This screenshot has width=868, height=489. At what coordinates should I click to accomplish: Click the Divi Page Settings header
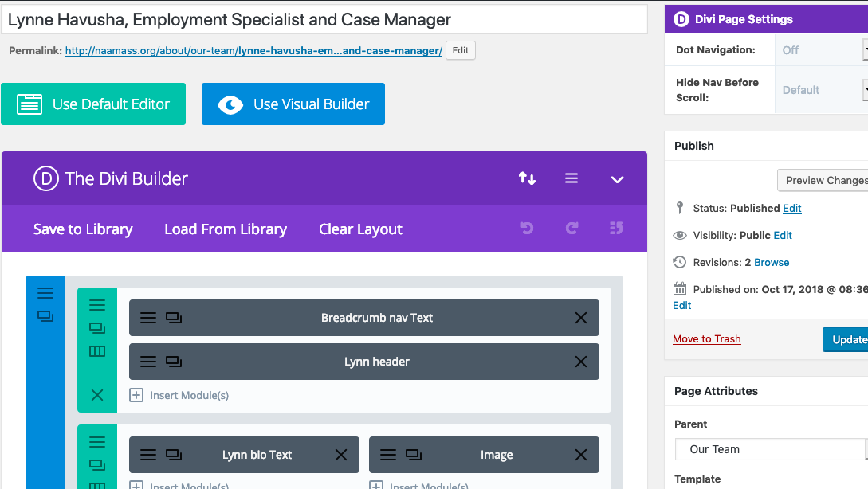(766, 19)
